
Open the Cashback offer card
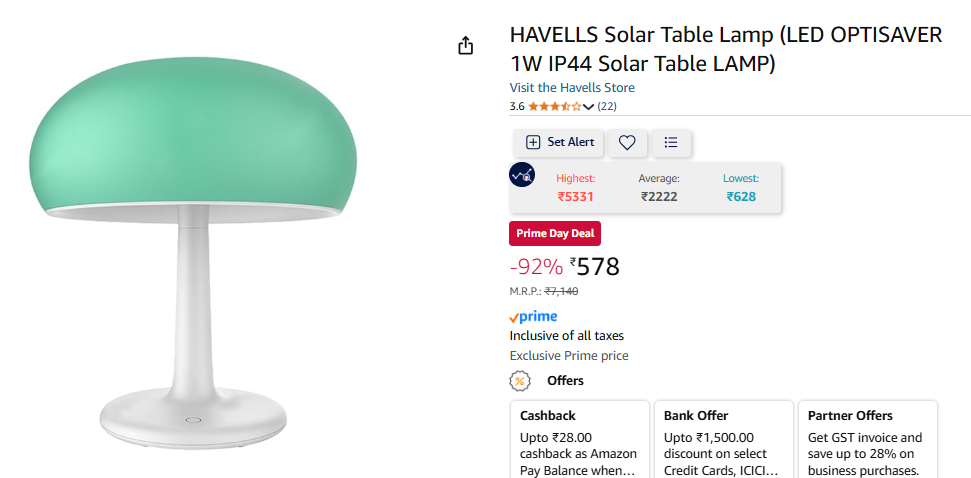point(579,440)
